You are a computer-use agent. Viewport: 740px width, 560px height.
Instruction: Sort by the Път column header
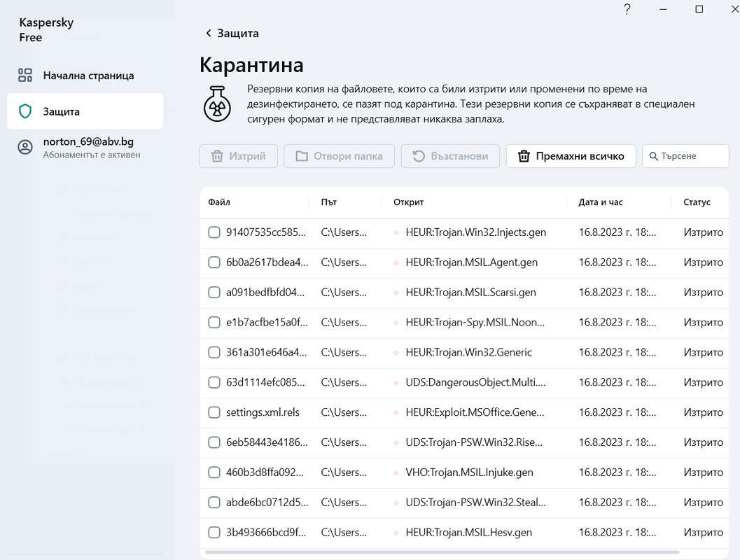point(328,202)
